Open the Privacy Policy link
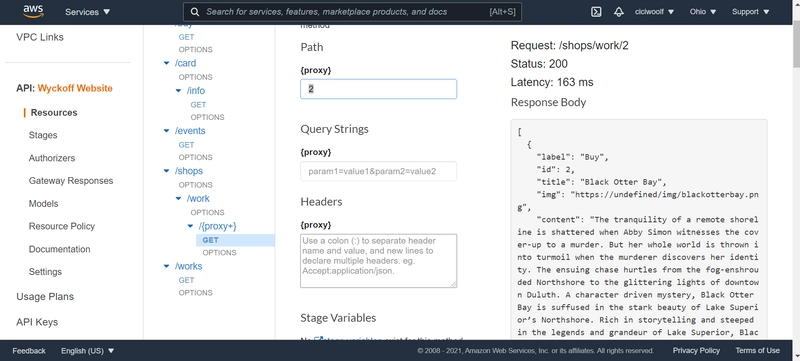The width and height of the screenshot is (800, 361). [x=696, y=350]
